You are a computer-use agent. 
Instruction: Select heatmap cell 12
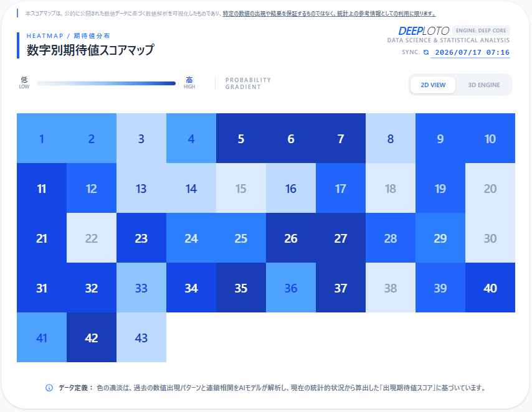[92, 188]
